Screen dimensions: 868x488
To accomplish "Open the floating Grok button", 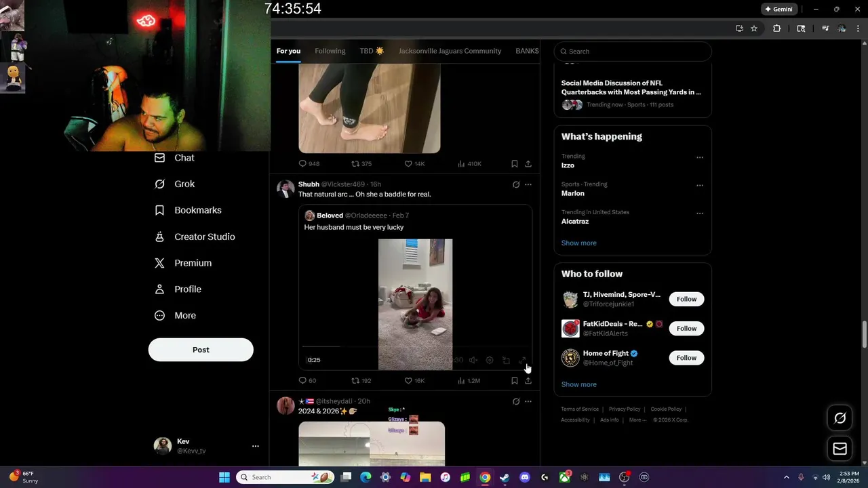I will click(x=840, y=418).
